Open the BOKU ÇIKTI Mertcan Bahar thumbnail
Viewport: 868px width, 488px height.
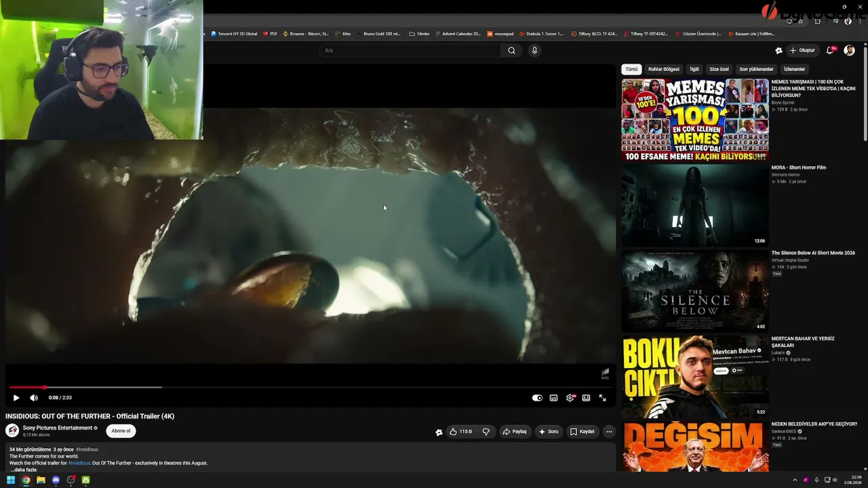[695, 376]
